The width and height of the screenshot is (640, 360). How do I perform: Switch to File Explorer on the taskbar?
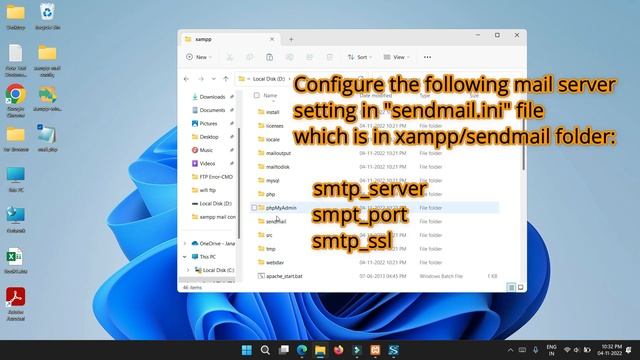point(320,350)
